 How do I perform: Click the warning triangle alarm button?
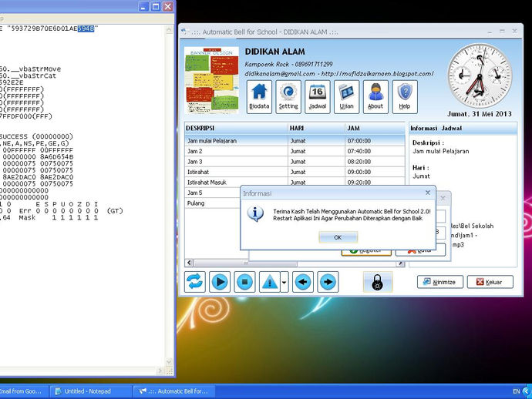270,282
